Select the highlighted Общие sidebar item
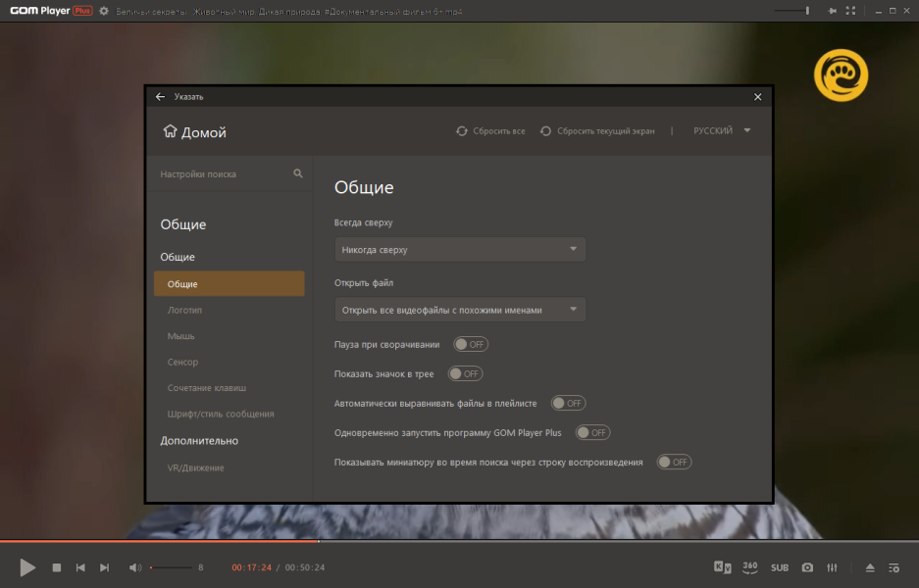The width and height of the screenshot is (919, 588). point(230,283)
